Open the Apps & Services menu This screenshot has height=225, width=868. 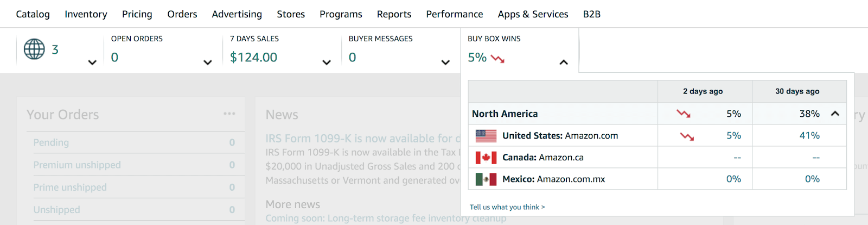(x=533, y=14)
